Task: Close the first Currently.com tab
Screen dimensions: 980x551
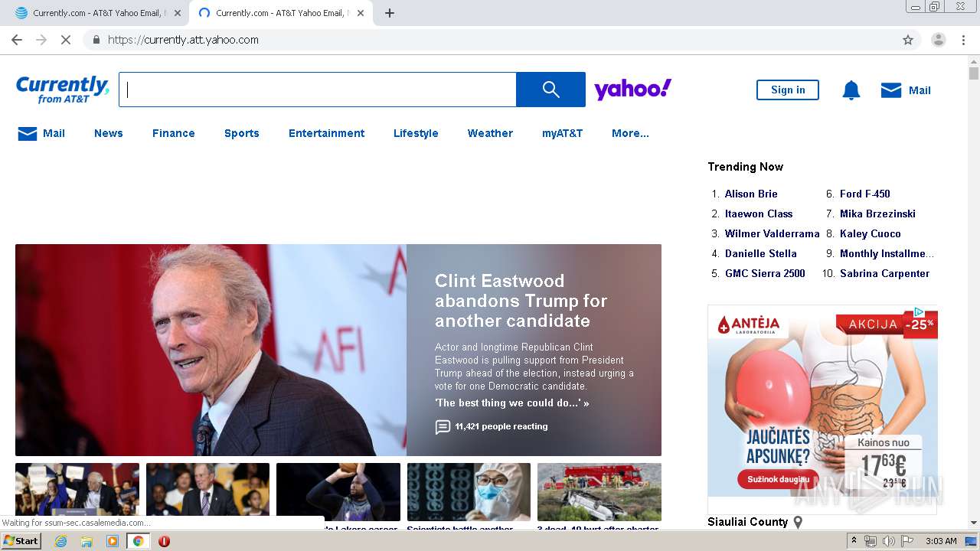Action: (x=178, y=13)
